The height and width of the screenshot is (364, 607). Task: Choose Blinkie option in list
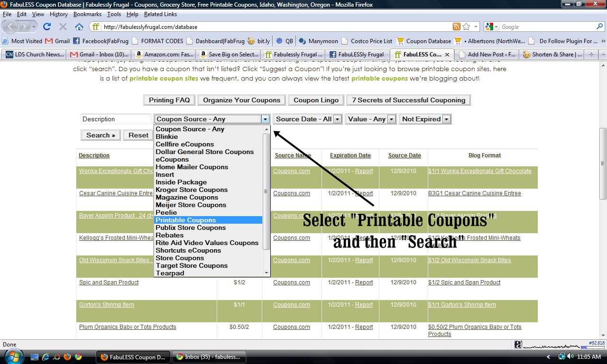[x=208, y=137]
